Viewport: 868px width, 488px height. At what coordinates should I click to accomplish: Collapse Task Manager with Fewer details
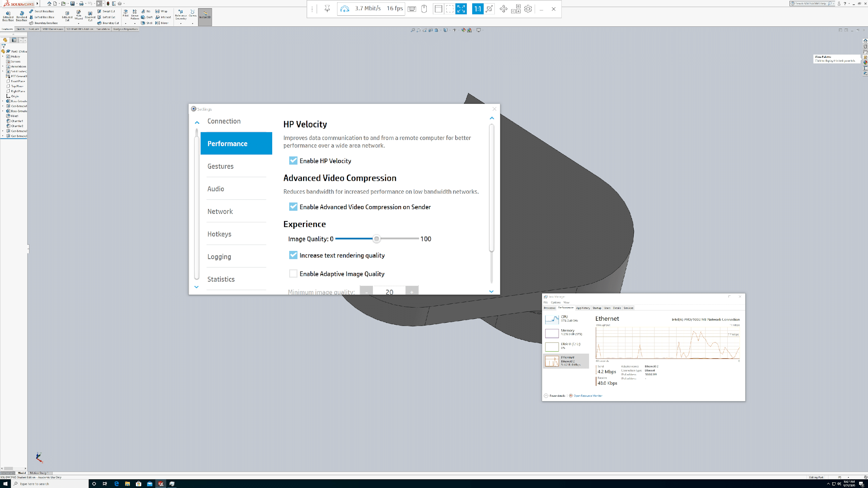click(x=555, y=396)
